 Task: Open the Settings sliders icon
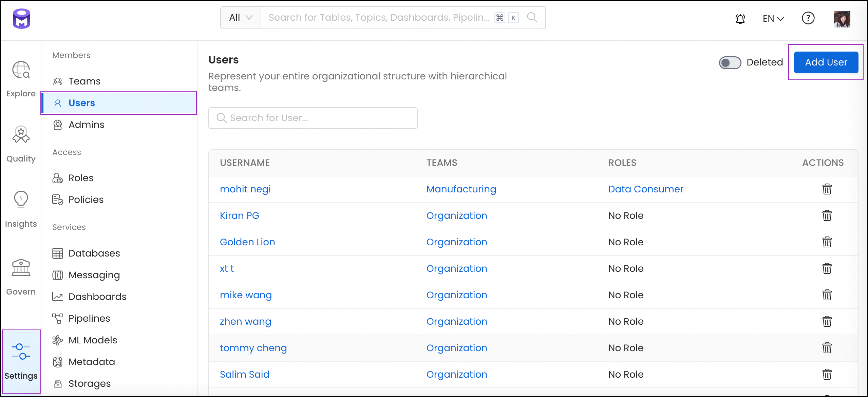21,352
